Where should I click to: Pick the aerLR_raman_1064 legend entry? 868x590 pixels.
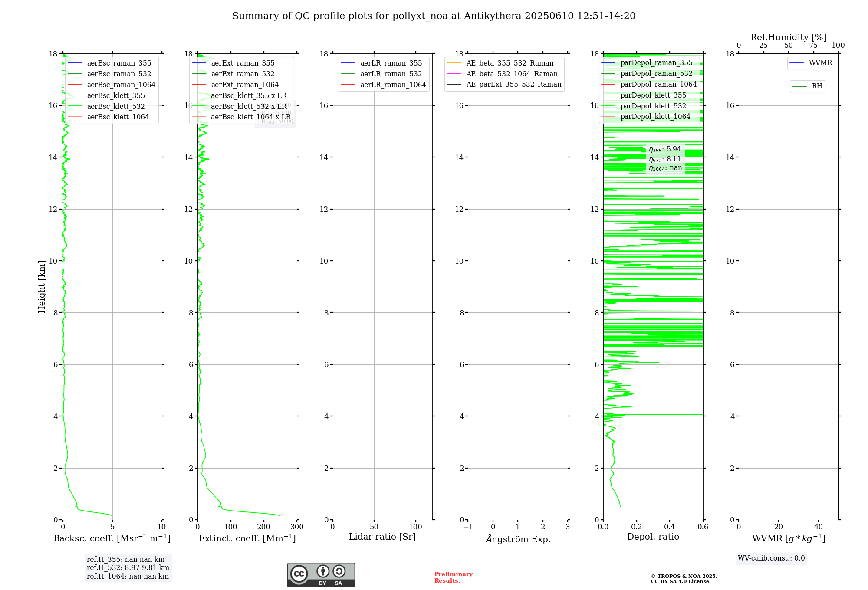pyautogui.click(x=384, y=85)
